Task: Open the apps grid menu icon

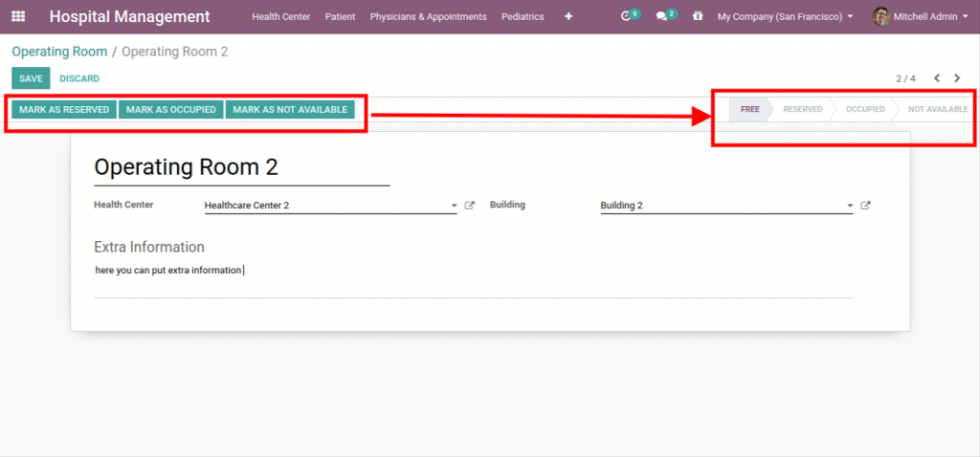Action: pyautogui.click(x=19, y=16)
